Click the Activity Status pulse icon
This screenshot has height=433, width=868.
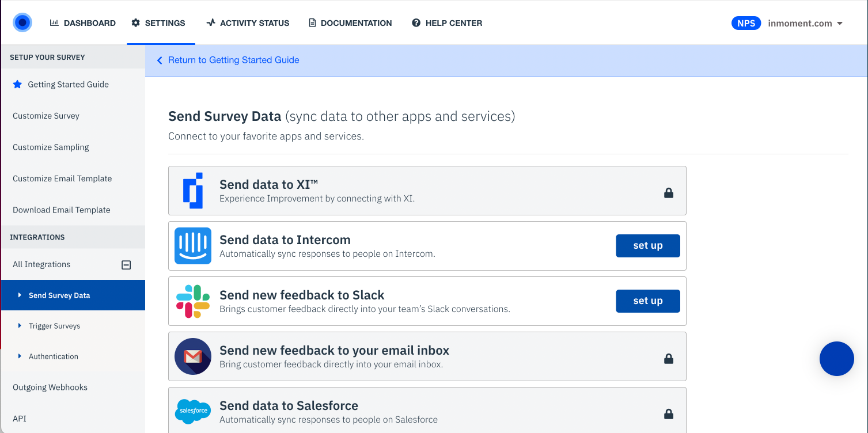click(211, 23)
